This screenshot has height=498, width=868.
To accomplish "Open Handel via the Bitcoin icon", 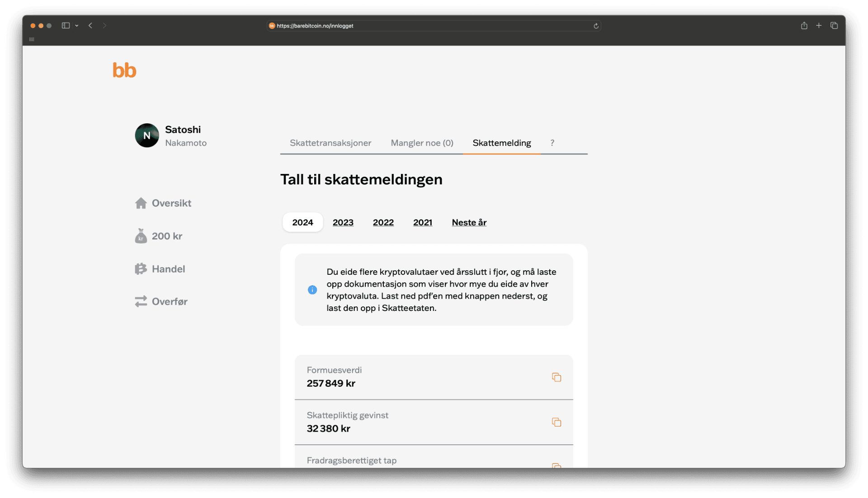I will coord(141,268).
